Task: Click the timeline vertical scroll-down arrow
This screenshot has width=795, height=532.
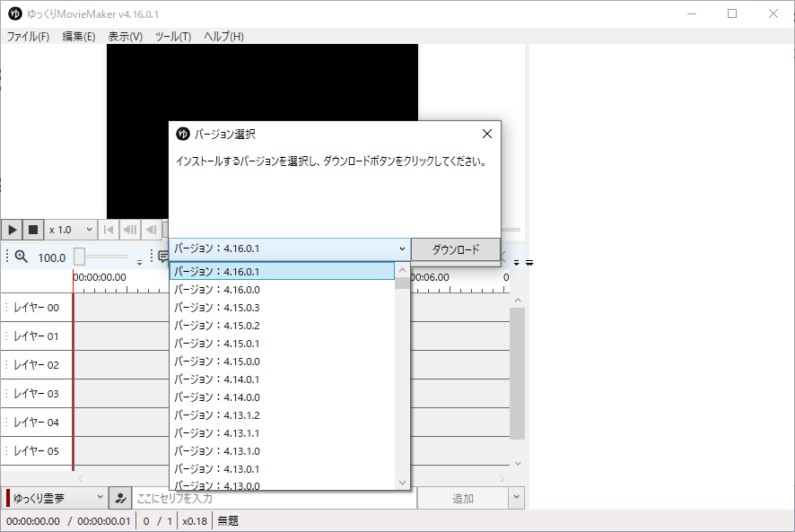Action: [517, 463]
